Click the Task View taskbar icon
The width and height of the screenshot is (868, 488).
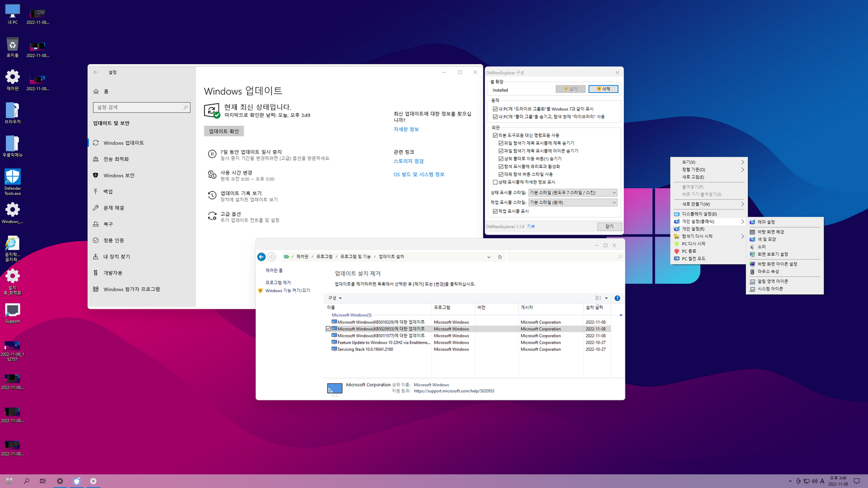(x=43, y=481)
